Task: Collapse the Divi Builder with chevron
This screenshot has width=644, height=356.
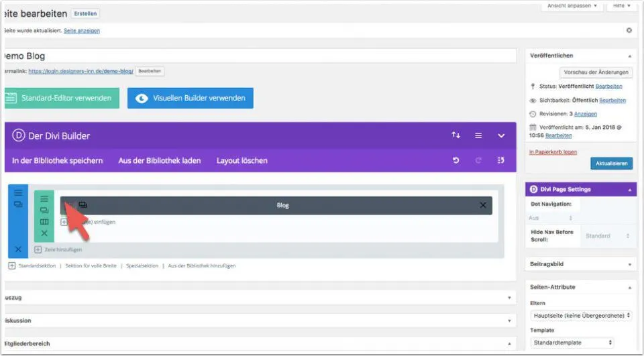Action: pos(500,135)
